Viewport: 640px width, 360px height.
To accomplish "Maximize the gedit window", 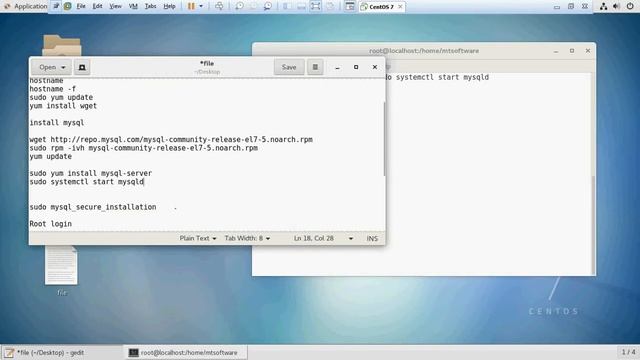I will 356,67.
